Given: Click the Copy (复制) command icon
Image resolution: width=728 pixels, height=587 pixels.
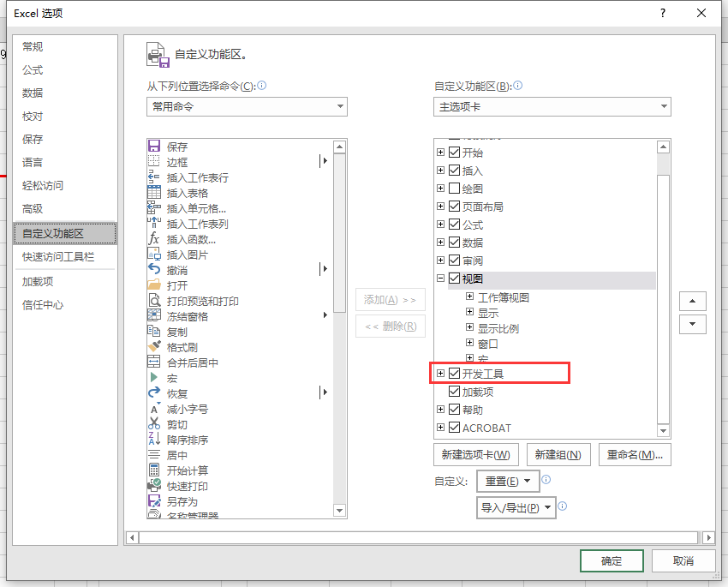Looking at the screenshot, I should 154,332.
